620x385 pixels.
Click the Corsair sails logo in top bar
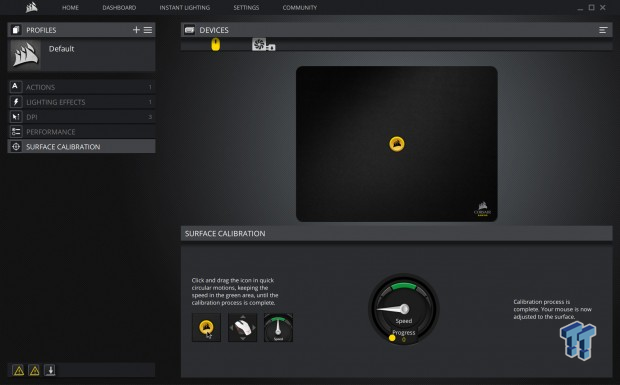[x=32, y=7]
